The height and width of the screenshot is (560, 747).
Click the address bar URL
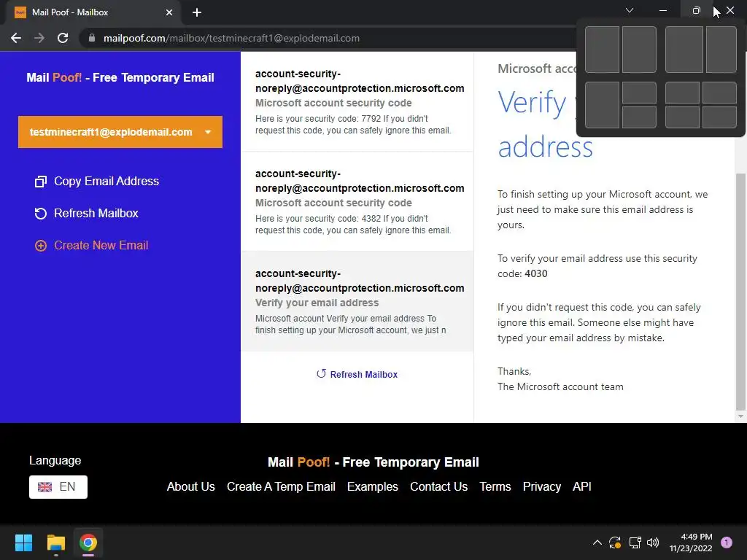coord(231,38)
